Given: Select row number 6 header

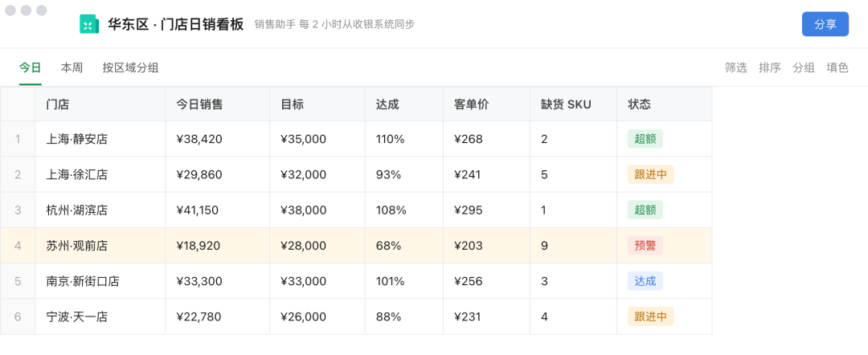Looking at the screenshot, I should tap(18, 316).
